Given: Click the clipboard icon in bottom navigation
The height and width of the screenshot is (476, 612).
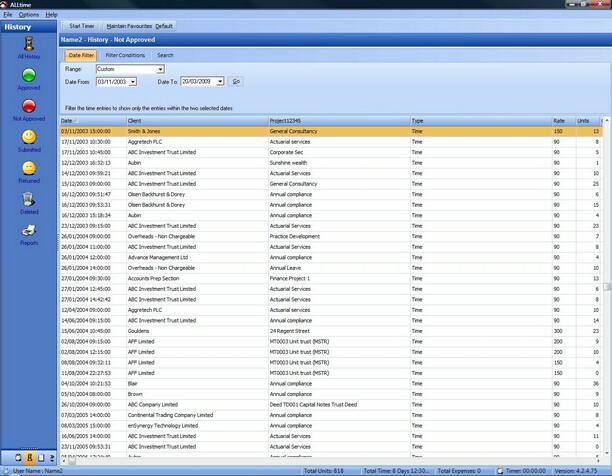Looking at the screenshot, I should point(41,458).
